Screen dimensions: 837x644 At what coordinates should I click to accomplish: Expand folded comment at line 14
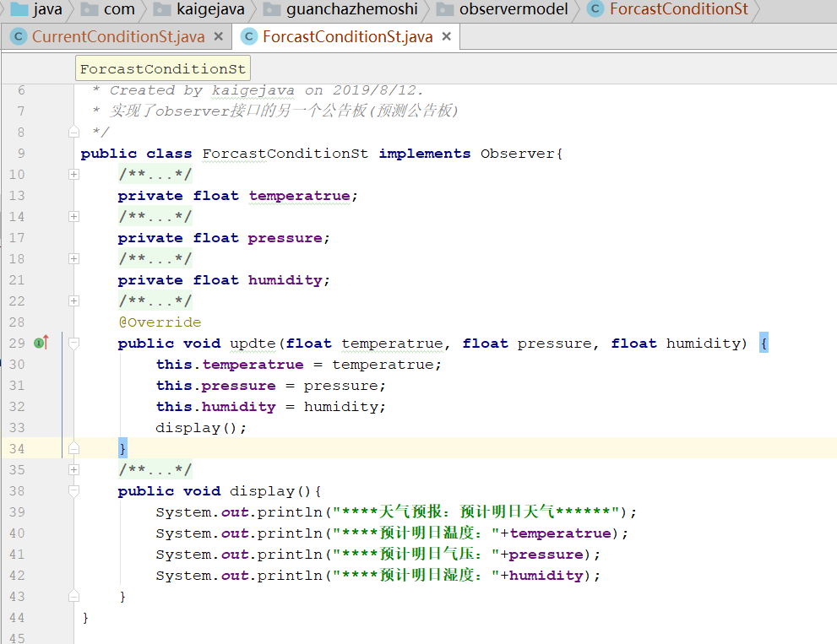(74, 217)
